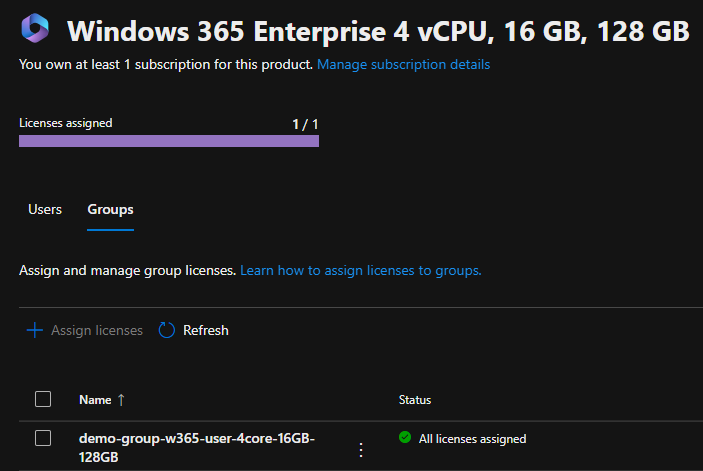Tick the select-all checkbox in table header
The height and width of the screenshot is (471, 703).
click(x=43, y=399)
